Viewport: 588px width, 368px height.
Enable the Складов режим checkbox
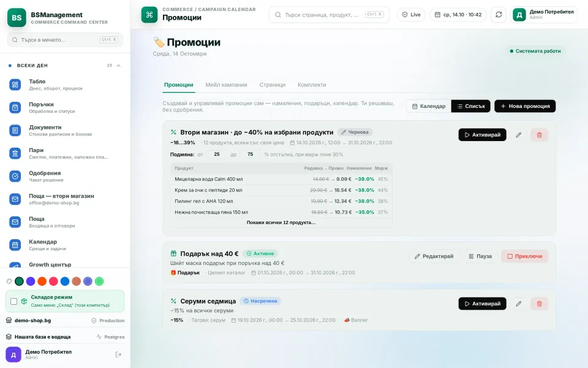click(x=14, y=301)
